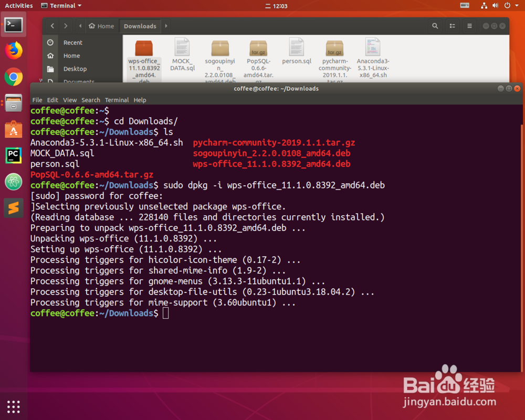The height and width of the screenshot is (420, 525).
Task: Click sogoupinyin_2.2.0.0108_amd64.deb in ls output
Action: [271, 153]
